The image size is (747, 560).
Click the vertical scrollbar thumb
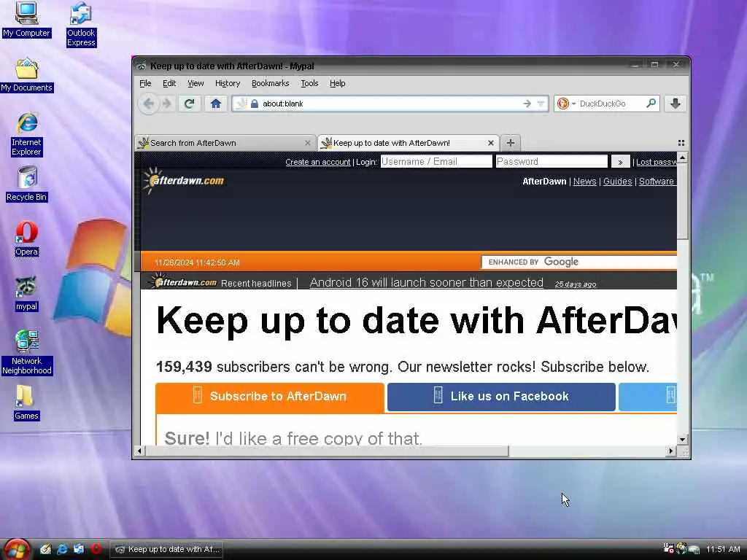(682, 201)
